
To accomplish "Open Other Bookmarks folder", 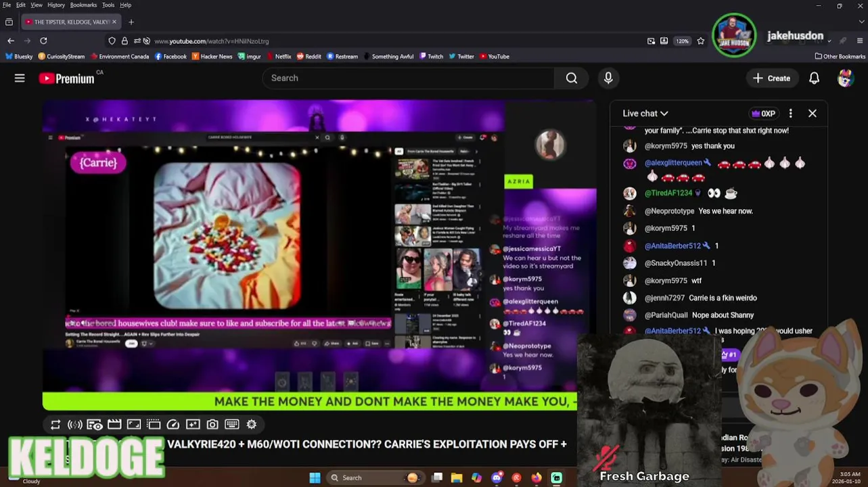I will click(x=840, y=57).
